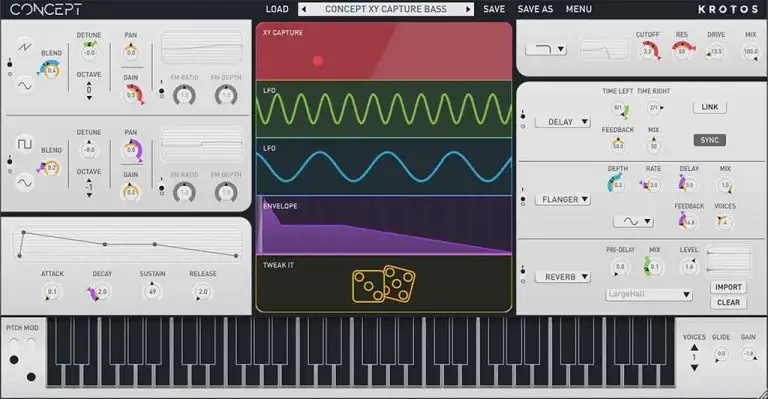
Task: Click the blue LFO waveform panel
Action: pos(384,166)
